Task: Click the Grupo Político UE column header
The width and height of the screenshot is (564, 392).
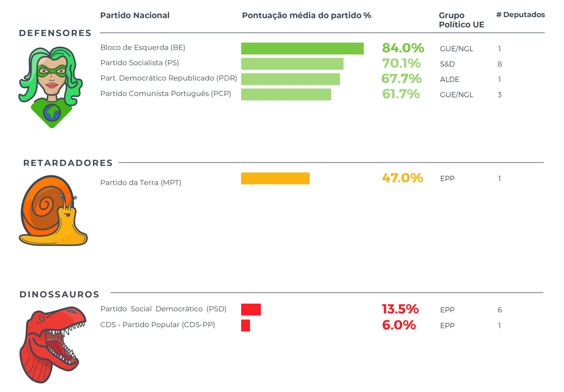Action: [x=461, y=20]
